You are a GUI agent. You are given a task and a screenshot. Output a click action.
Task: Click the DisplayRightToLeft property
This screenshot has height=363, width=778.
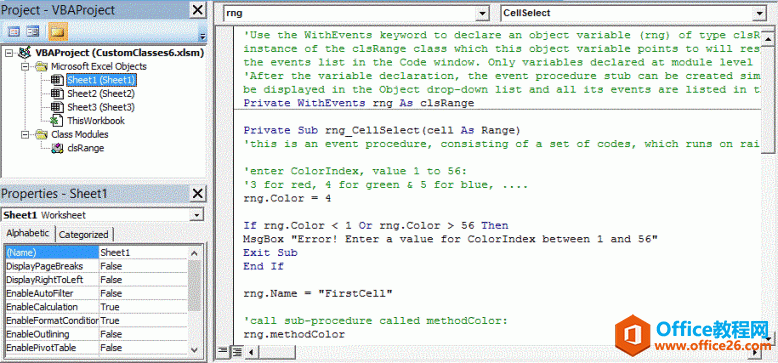pos(44,280)
